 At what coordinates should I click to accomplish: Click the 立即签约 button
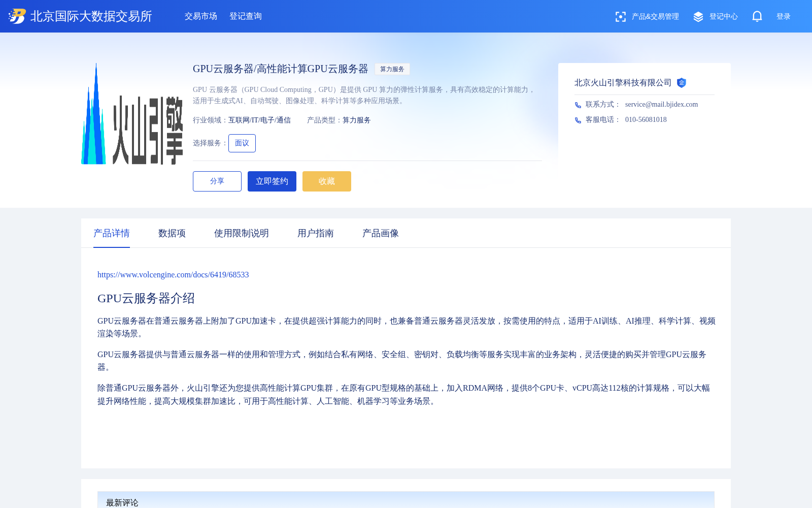[x=272, y=181]
